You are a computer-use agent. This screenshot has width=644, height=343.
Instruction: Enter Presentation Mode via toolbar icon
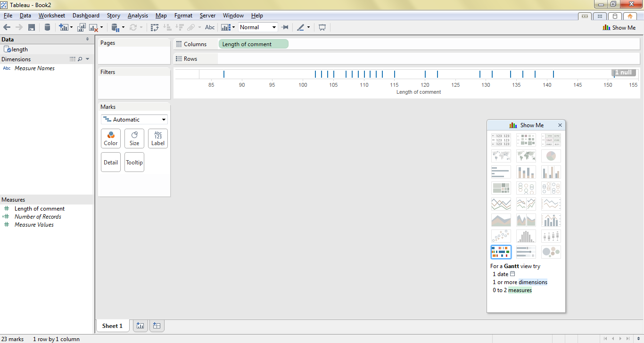click(x=322, y=27)
